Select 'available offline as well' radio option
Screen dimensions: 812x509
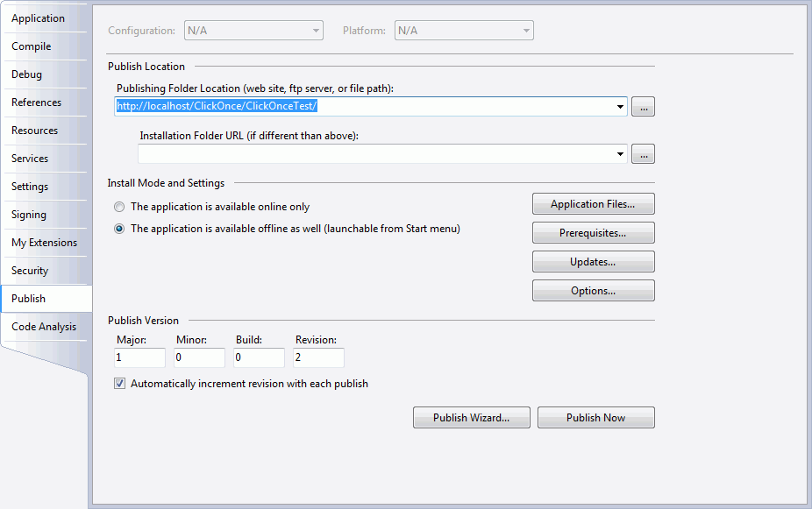(x=119, y=230)
